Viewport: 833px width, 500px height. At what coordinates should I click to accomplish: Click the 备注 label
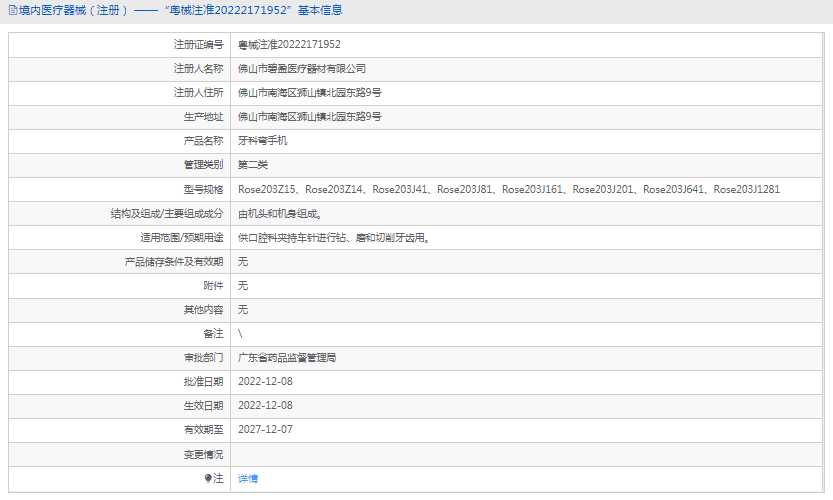[214, 334]
